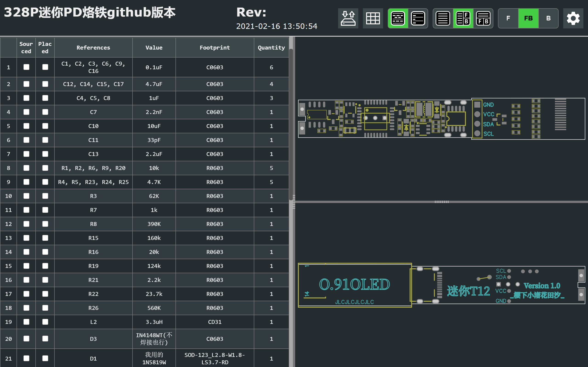
Task: Show back layer only with B
Action: [x=548, y=18]
